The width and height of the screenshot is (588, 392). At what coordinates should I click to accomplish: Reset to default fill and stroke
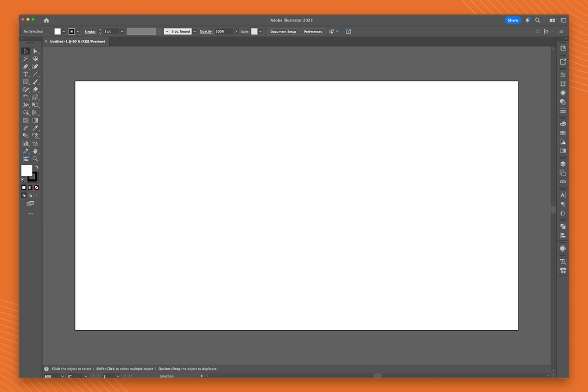23,180
